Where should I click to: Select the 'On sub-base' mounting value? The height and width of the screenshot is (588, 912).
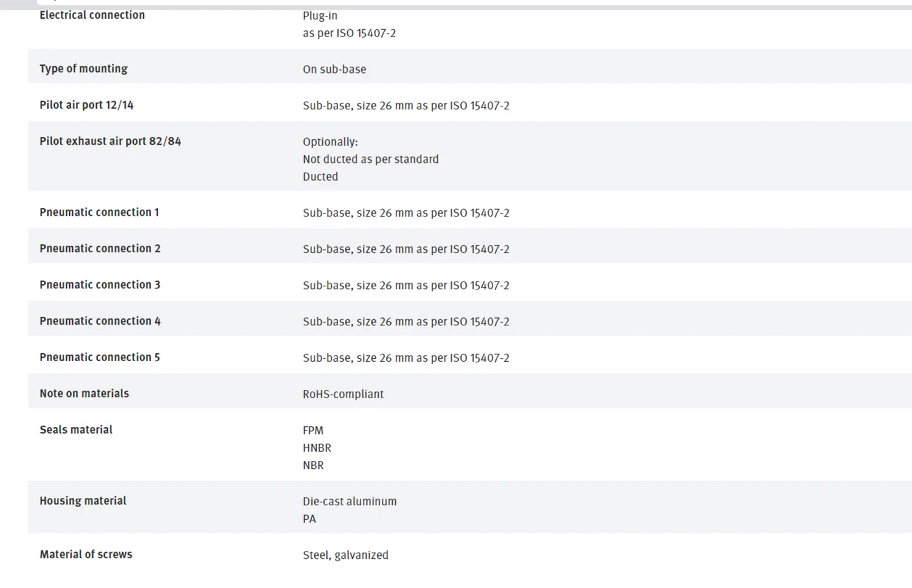point(334,69)
